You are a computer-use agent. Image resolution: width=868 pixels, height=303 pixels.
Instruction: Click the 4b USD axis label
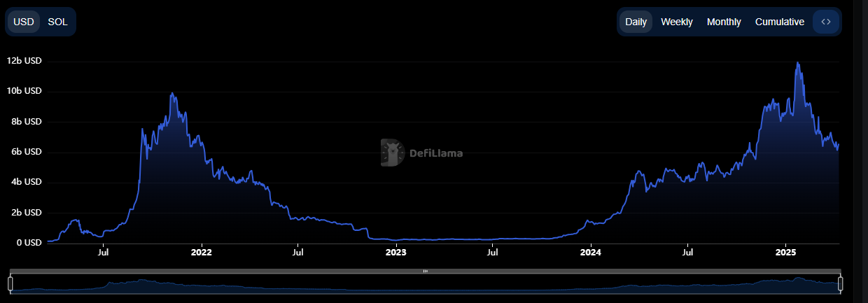point(27,182)
